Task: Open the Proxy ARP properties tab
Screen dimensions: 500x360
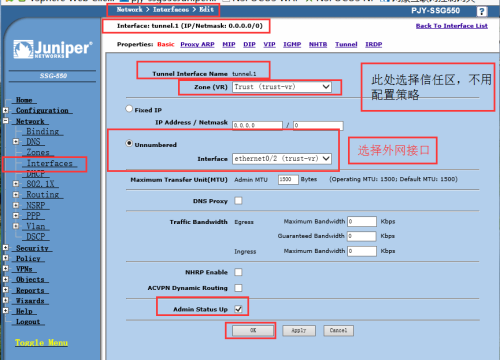Action: [197, 44]
